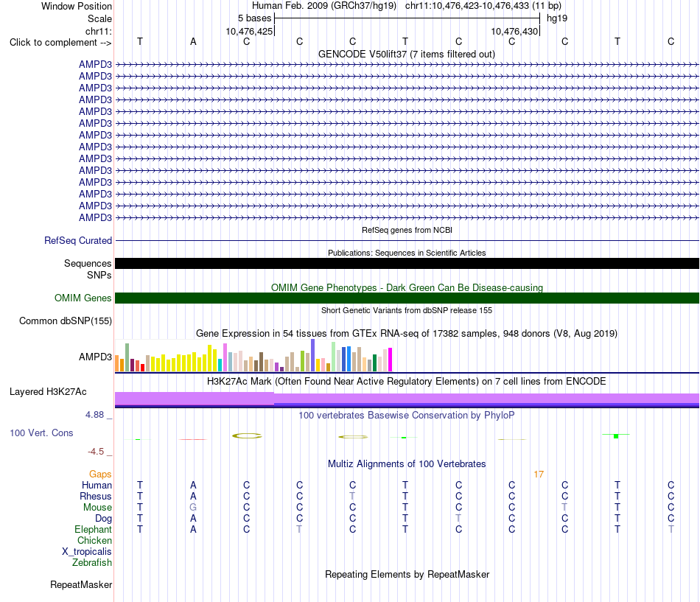700x602 pixels.
Task: Select the Mouse species label
Action: (x=97, y=508)
